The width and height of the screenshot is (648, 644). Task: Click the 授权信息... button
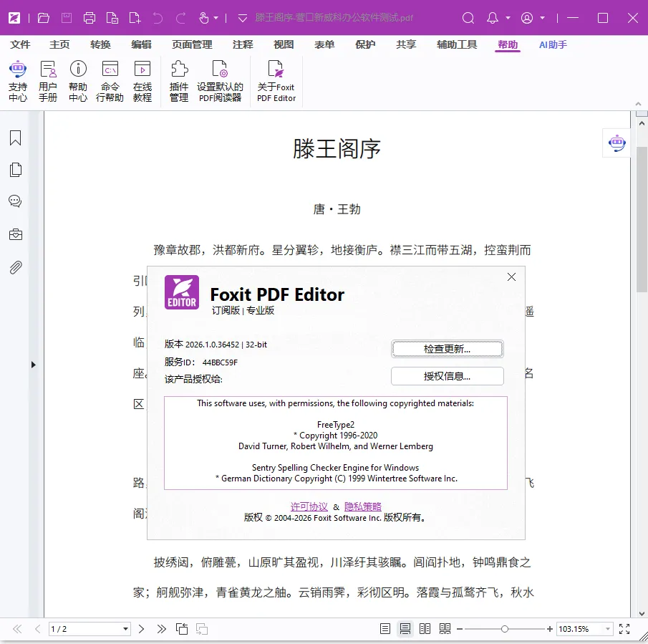click(x=447, y=376)
